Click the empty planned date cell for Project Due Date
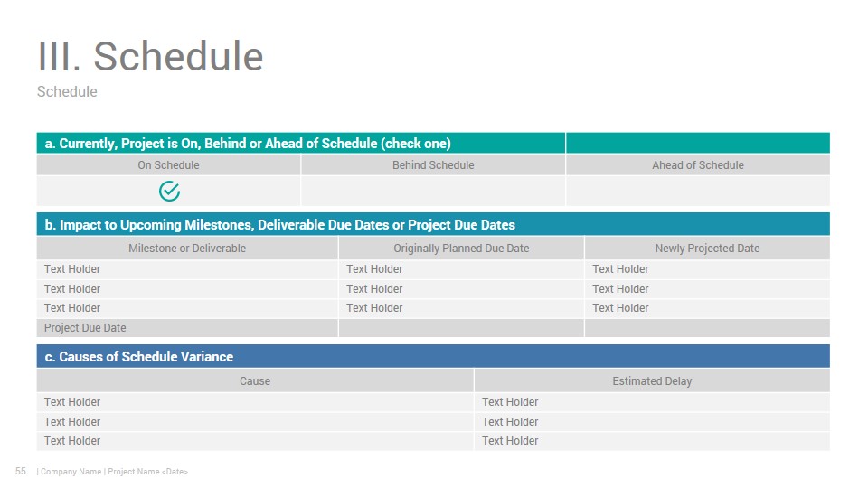 [461, 327]
